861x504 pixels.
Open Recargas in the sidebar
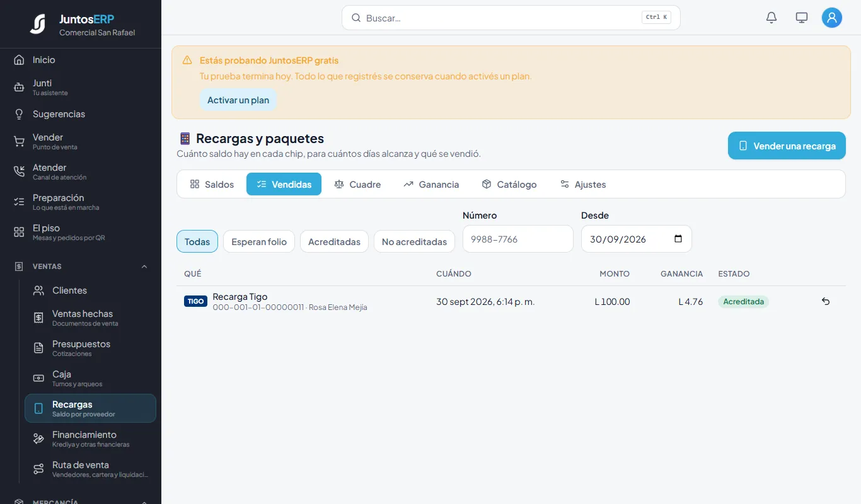(x=90, y=408)
